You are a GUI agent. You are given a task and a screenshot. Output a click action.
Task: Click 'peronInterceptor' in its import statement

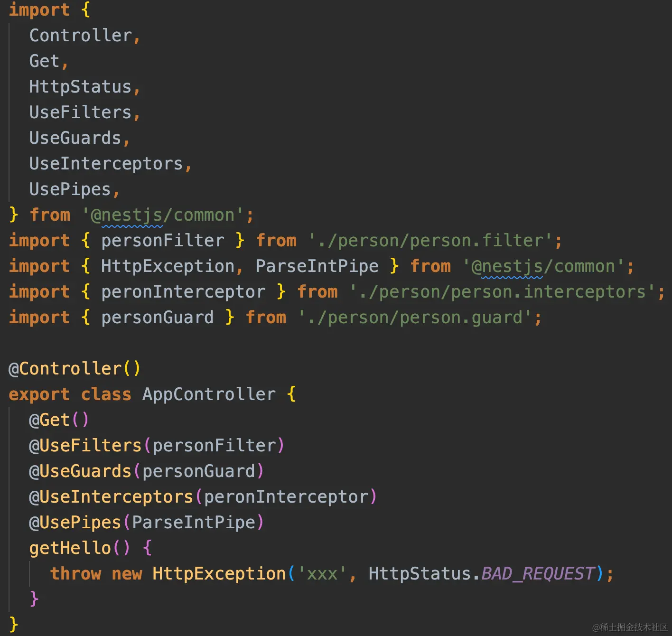(183, 292)
